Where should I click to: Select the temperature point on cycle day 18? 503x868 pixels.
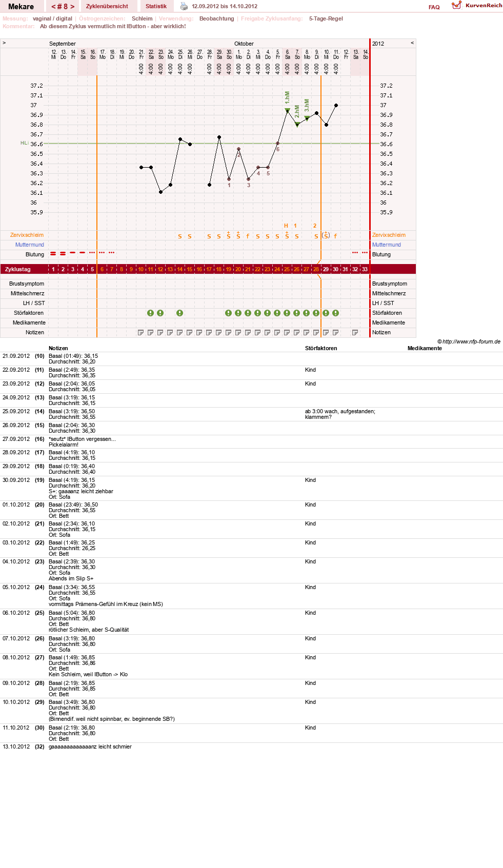219,137
